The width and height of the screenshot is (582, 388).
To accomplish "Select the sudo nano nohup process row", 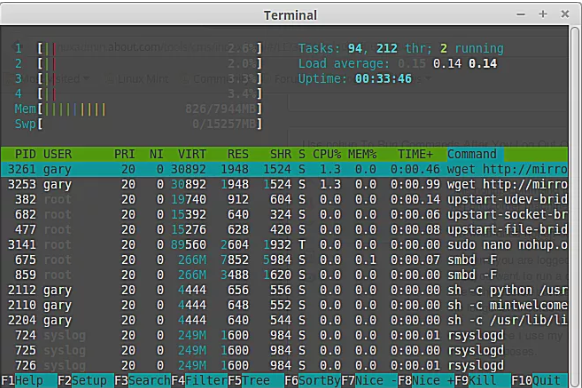I will click(x=284, y=245).
